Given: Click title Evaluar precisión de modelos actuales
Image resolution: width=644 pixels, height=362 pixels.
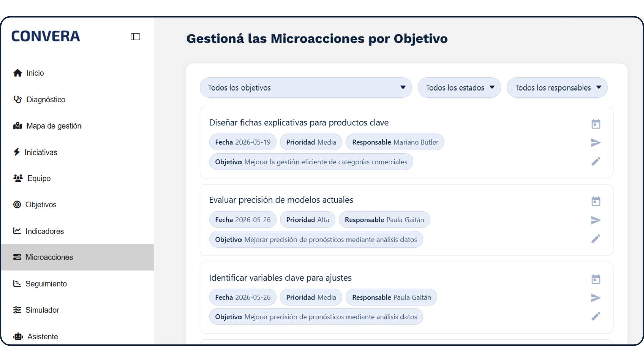Looking at the screenshot, I should click(x=281, y=200).
